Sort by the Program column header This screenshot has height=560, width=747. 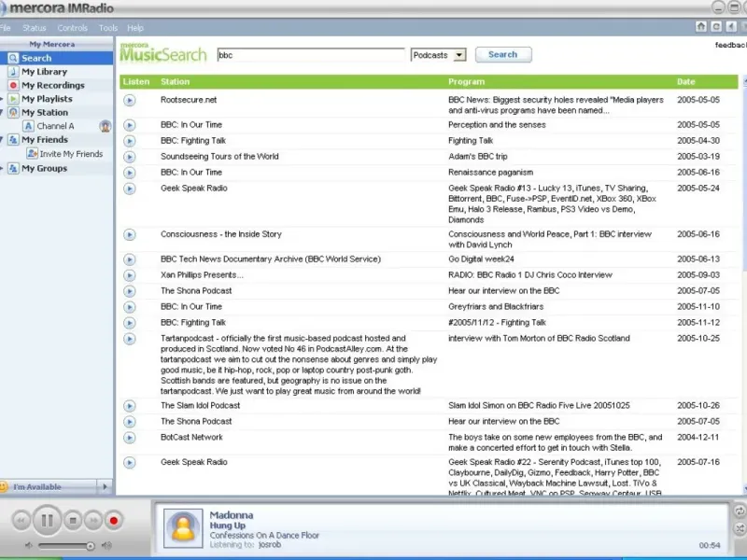466,82
